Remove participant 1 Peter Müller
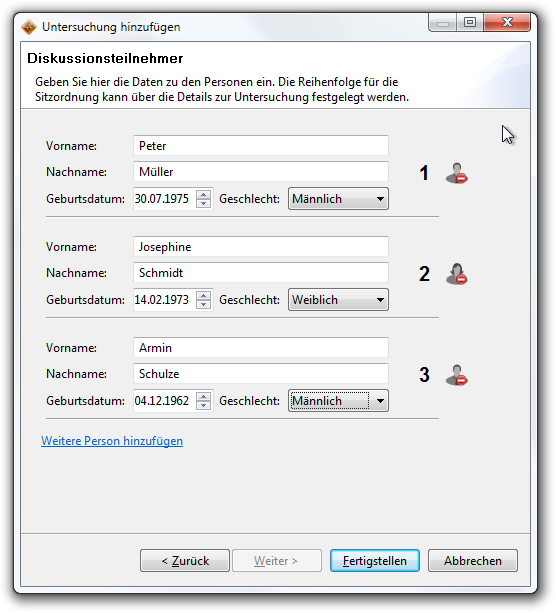556x613 pixels. click(x=457, y=173)
